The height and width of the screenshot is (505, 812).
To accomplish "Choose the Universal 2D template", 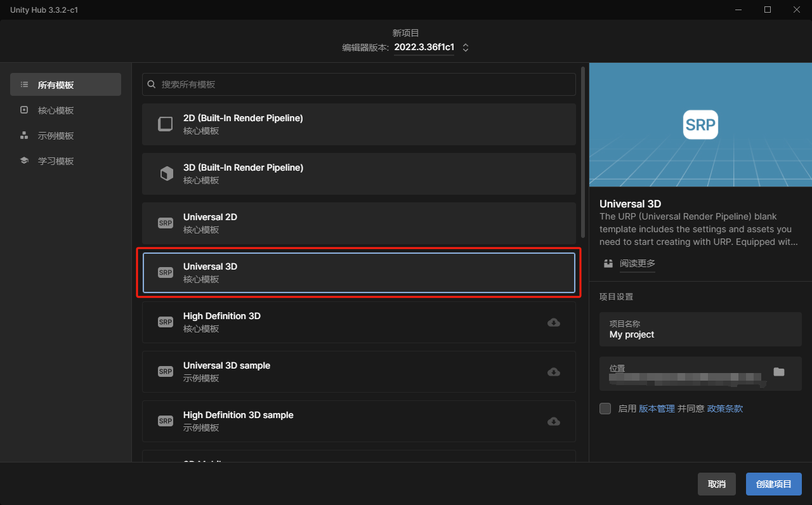I will [x=359, y=223].
